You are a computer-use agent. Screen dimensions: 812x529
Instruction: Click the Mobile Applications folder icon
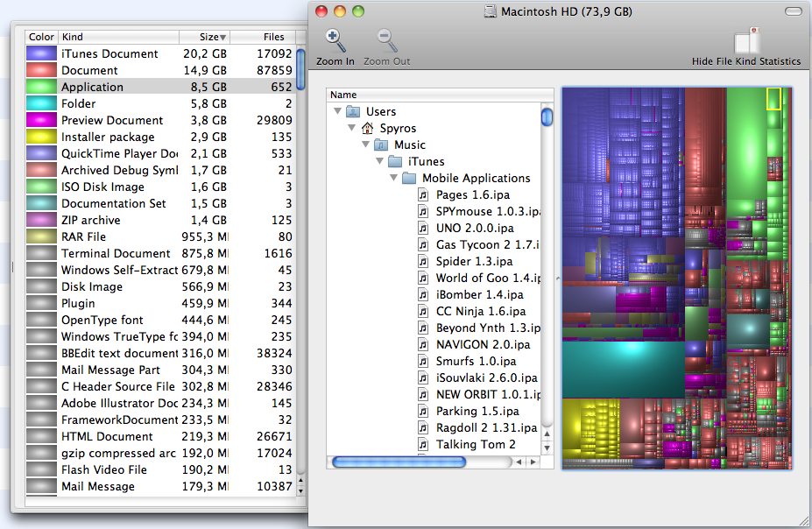[409, 178]
